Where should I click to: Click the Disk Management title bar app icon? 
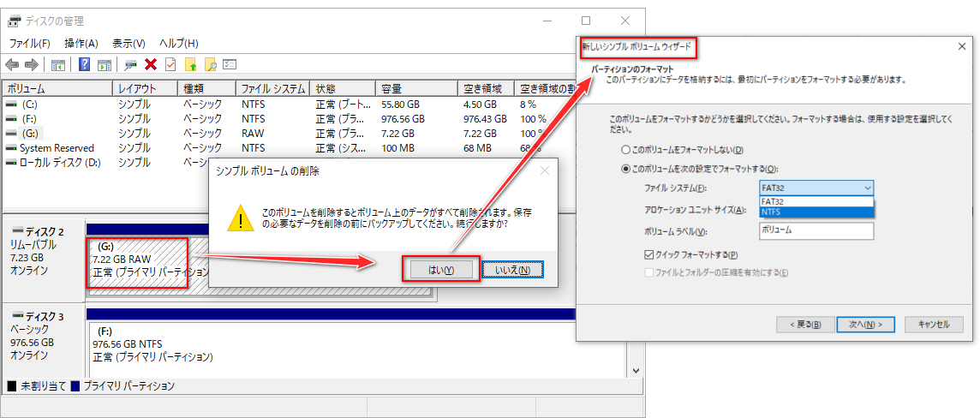14,21
